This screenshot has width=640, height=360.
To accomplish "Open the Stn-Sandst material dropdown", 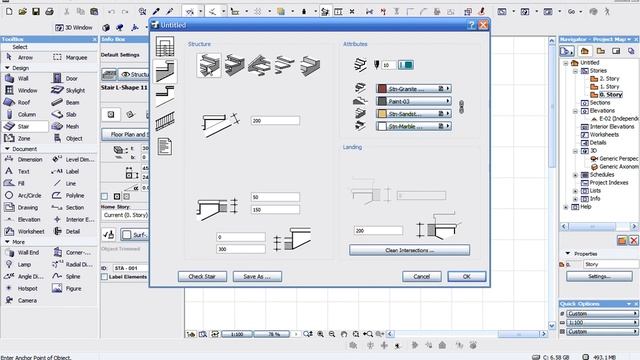I will (x=413, y=114).
